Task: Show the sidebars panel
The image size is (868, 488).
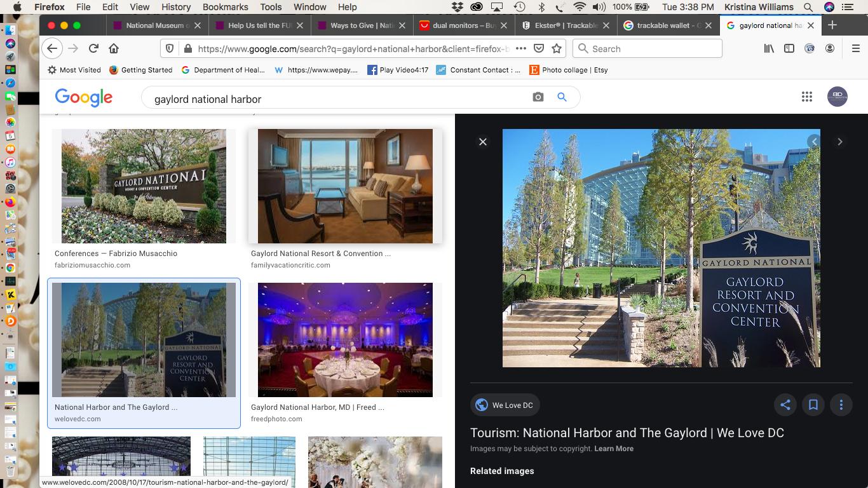Action: (x=789, y=49)
